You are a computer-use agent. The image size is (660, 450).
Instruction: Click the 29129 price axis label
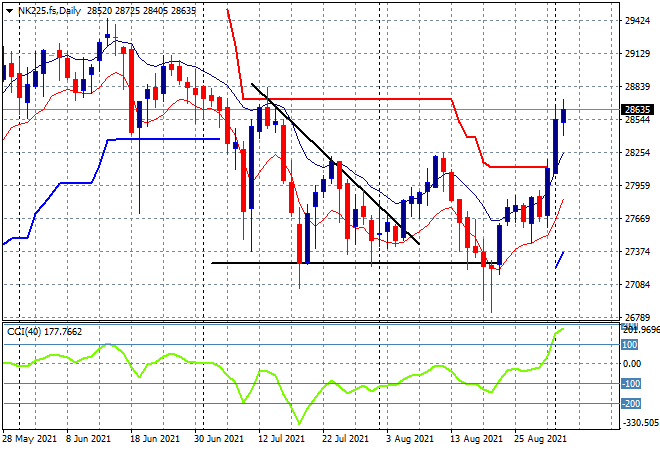(637, 54)
